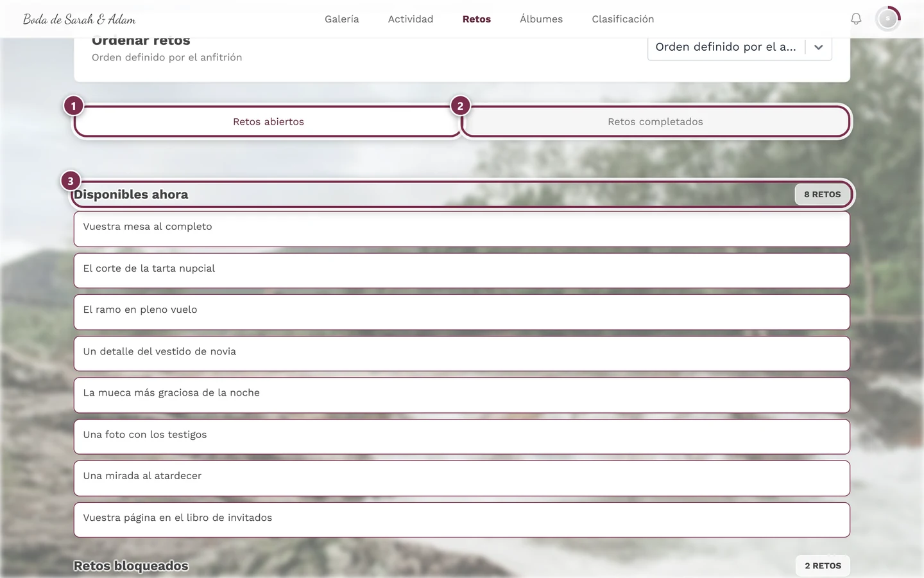This screenshot has width=924, height=578.
Task: Open the user profile avatar
Action: 888,19
